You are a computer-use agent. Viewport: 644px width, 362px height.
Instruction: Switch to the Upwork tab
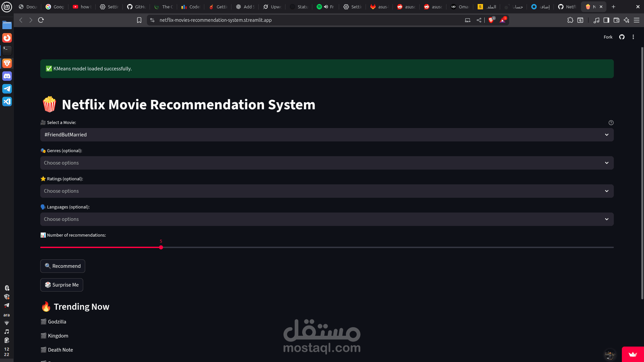coord(272,7)
